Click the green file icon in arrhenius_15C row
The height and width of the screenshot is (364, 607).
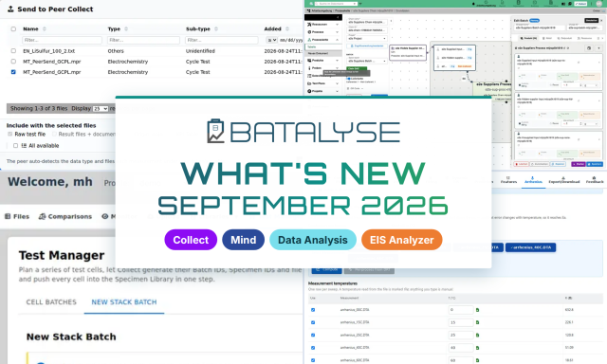[x=477, y=322]
